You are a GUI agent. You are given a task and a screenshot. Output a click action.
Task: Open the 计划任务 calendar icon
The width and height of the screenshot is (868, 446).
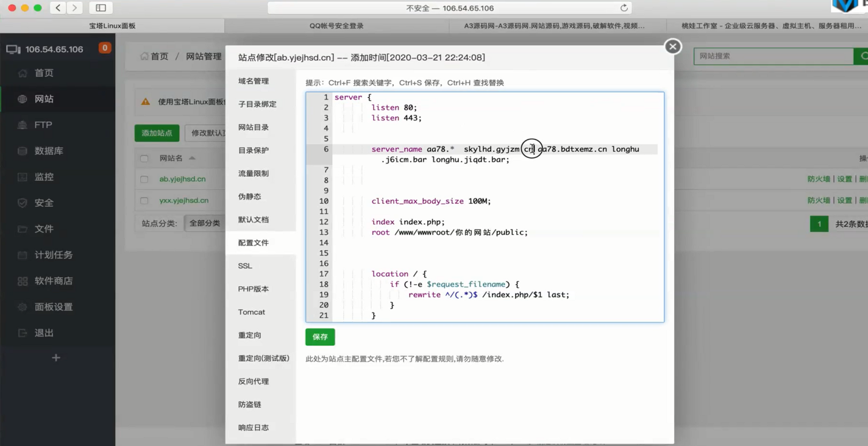23,255
